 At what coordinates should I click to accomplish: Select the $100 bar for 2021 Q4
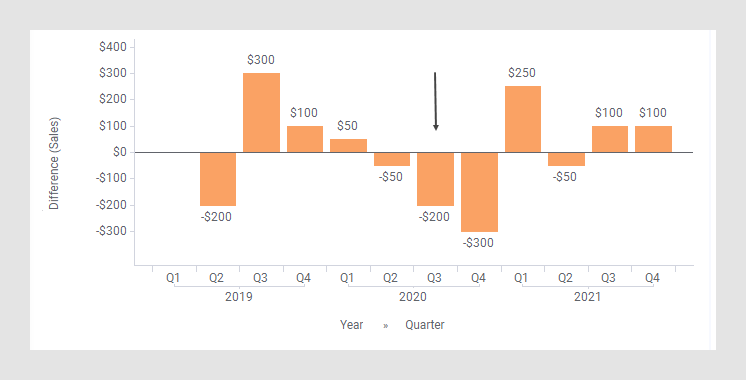pyautogui.click(x=653, y=139)
